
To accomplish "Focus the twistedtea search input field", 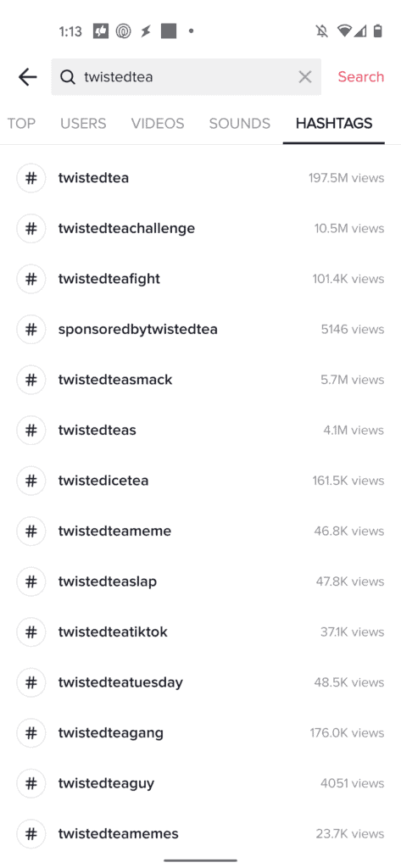I will [187, 77].
